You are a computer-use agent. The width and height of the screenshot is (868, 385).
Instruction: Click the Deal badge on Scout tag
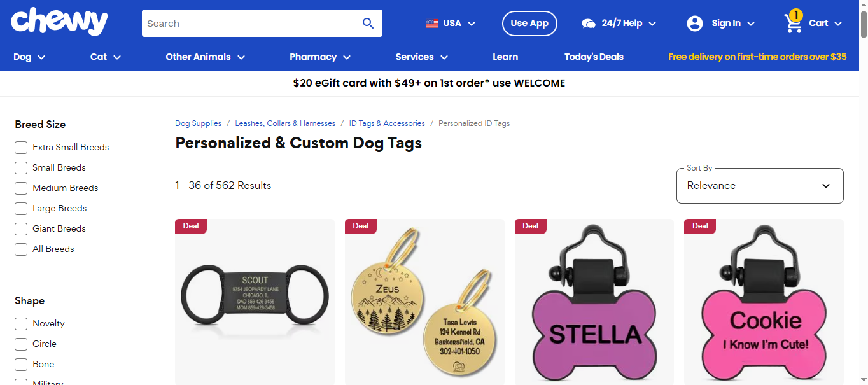(191, 226)
